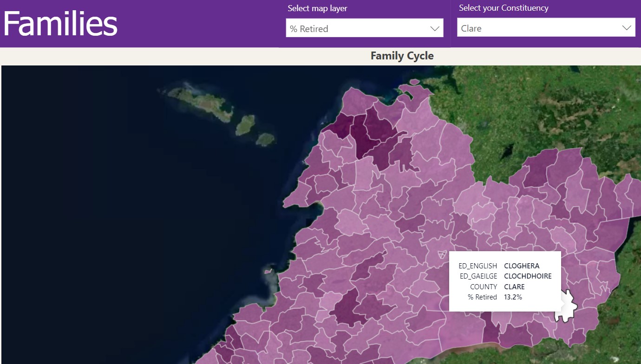Expand the Constituency dropdown chevron
Image resolution: width=641 pixels, height=364 pixels.
pos(626,28)
